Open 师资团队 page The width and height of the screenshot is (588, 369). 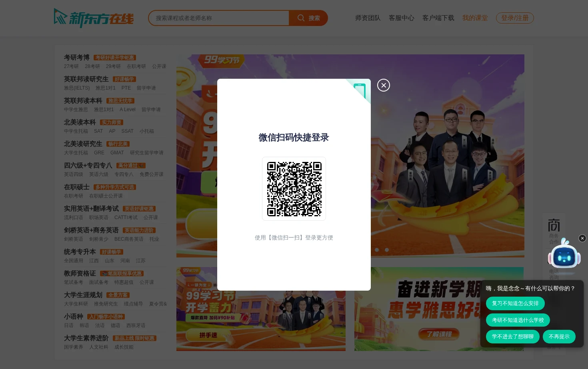tap(368, 18)
